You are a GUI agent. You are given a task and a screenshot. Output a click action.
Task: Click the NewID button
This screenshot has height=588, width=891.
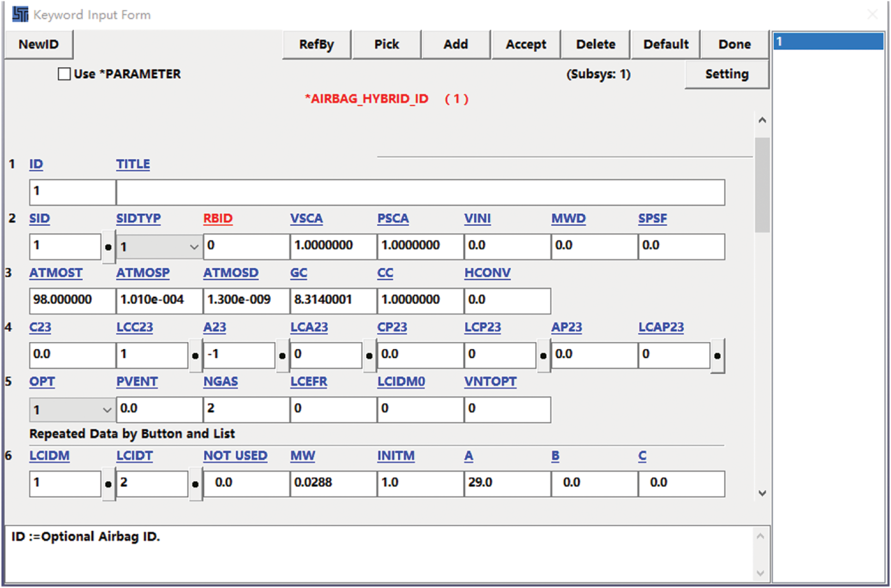(x=39, y=44)
